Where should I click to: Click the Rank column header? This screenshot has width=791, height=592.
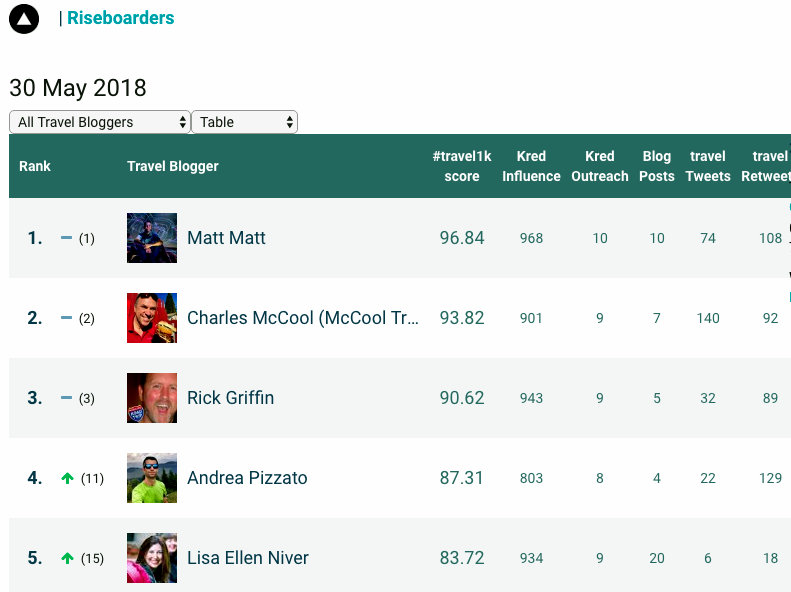(x=35, y=166)
